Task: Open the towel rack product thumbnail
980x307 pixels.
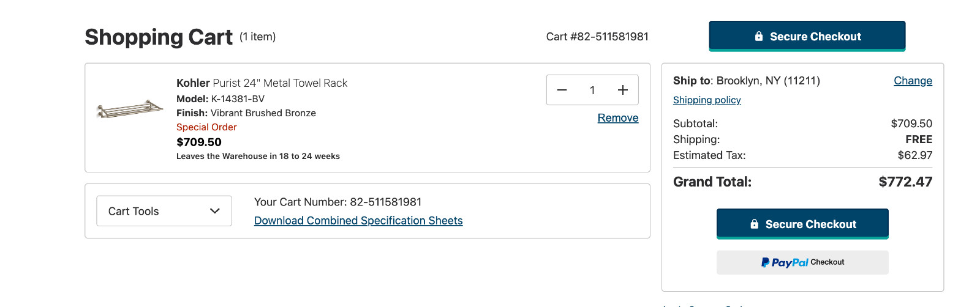Action: point(130,109)
